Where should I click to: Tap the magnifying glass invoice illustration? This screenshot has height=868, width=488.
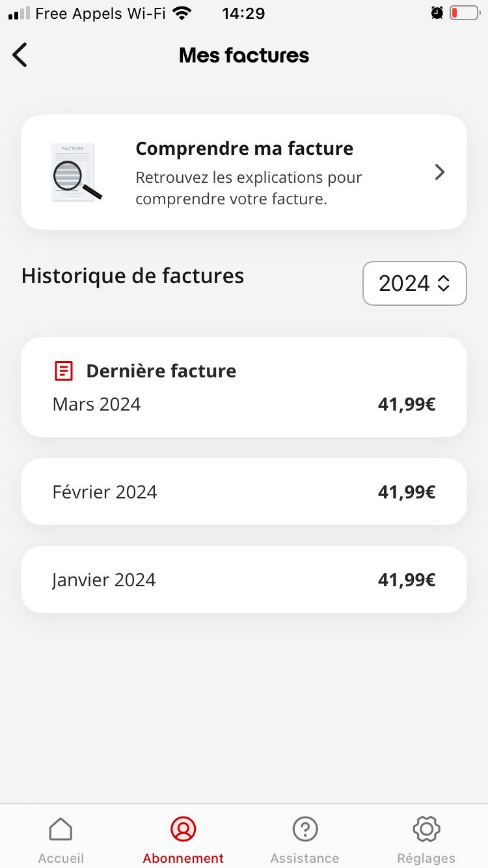(x=76, y=172)
